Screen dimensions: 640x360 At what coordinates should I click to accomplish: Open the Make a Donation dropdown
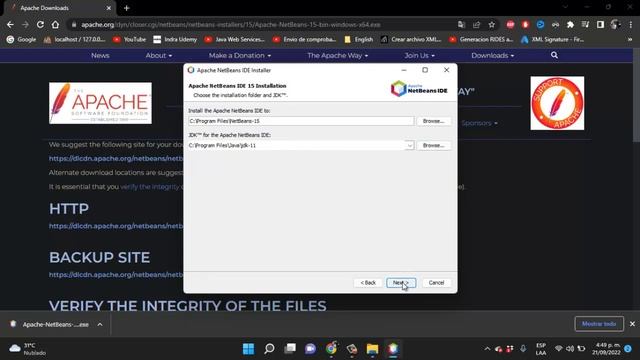(x=240, y=56)
